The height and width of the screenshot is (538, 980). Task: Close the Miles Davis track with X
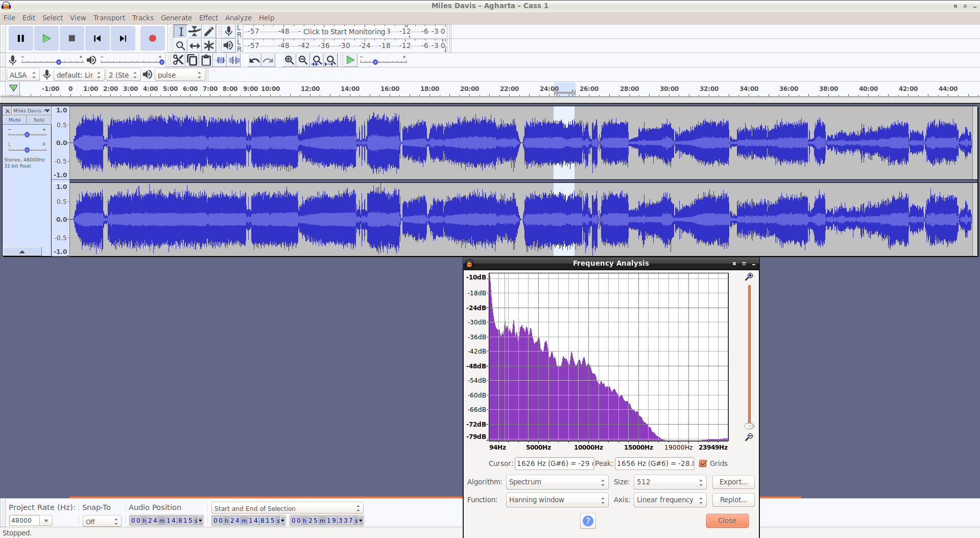pos(8,111)
